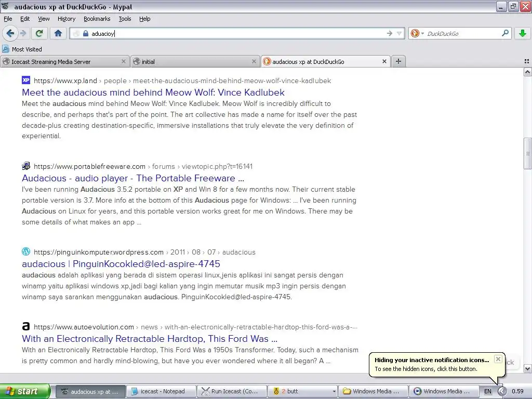Open the Edit menu

point(25,19)
